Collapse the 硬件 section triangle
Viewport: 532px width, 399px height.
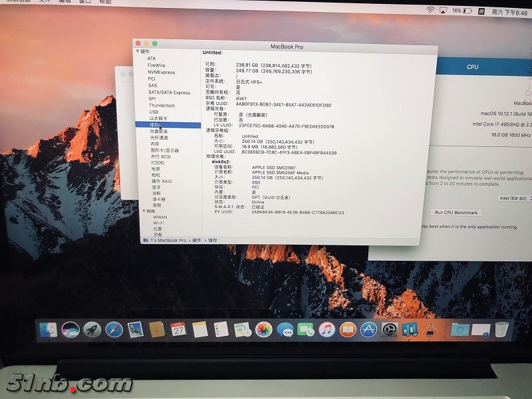click(x=138, y=51)
